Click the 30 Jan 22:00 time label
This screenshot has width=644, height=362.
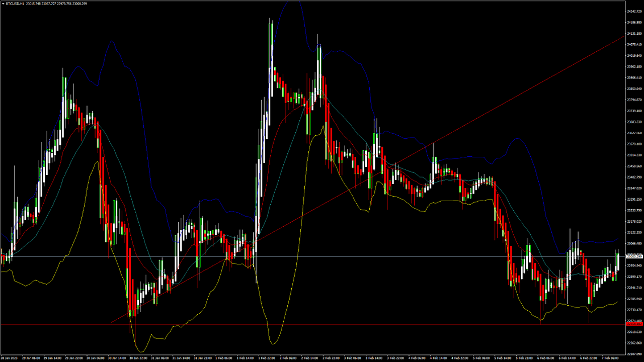[138, 358]
